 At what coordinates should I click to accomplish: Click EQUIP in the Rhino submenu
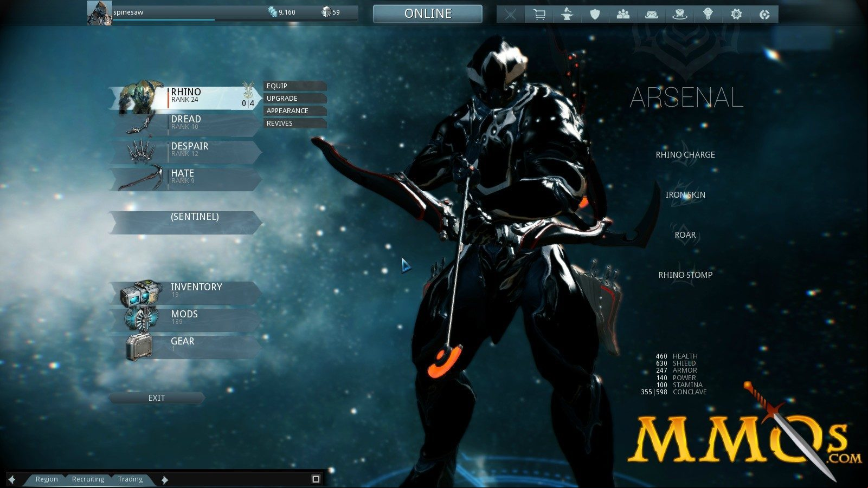pyautogui.click(x=295, y=86)
